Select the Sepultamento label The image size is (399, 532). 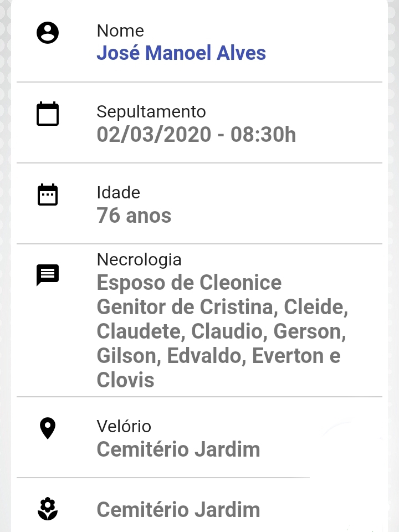point(151,112)
